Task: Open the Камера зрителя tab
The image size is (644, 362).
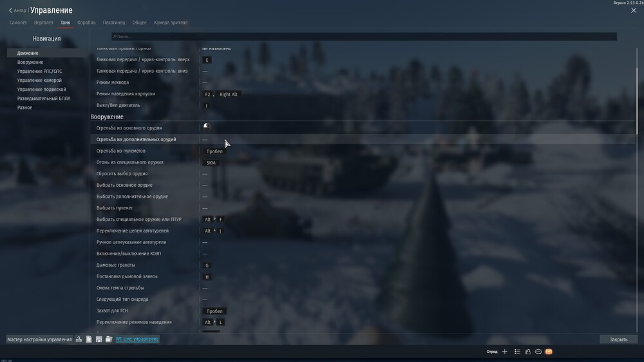Action: [171, 23]
